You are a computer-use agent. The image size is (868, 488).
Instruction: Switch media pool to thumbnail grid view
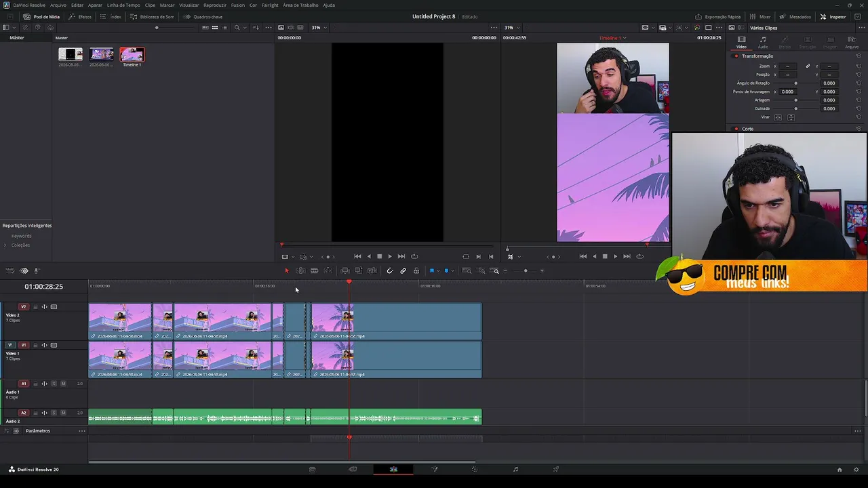click(x=215, y=28)
